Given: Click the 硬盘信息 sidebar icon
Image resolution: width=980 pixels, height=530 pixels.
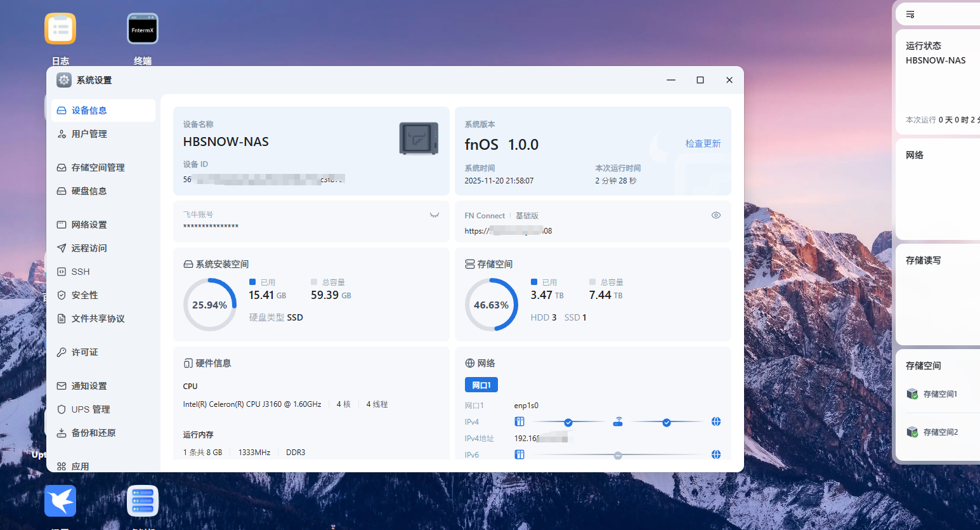Looking at the screenshot, I should pyautogui.click(x=62, y=191).
